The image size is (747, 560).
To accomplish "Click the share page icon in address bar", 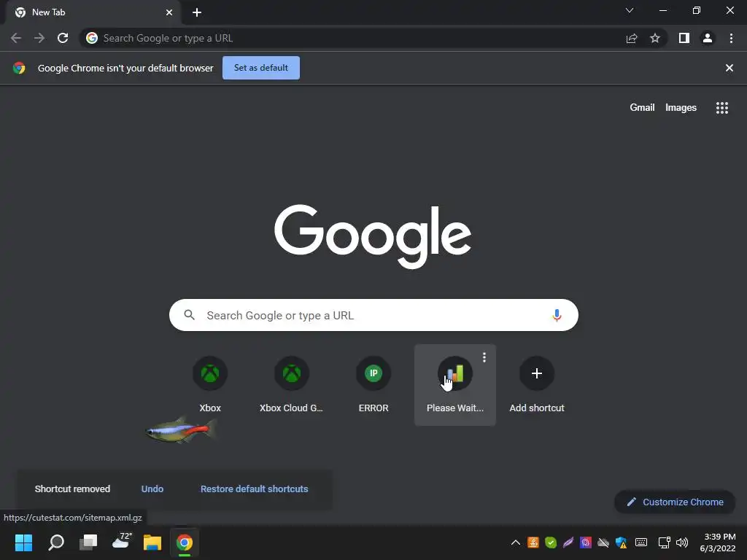I will (632, 38).
